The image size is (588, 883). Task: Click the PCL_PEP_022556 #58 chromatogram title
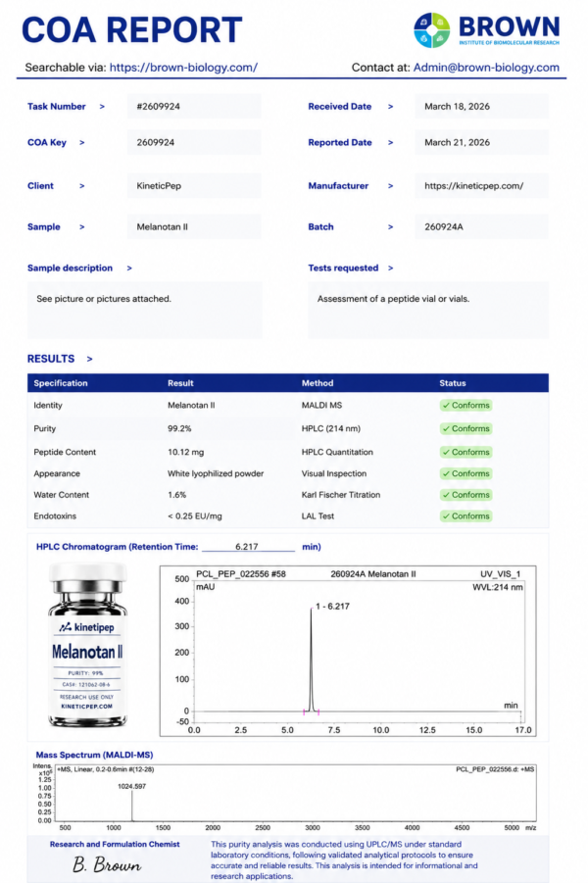240,574
